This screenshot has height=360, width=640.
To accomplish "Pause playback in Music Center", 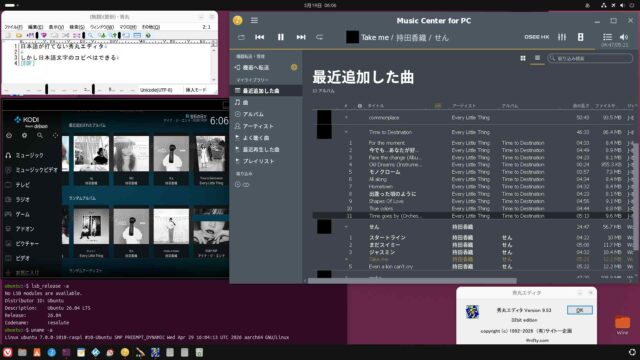I will [x=280, y=37].
